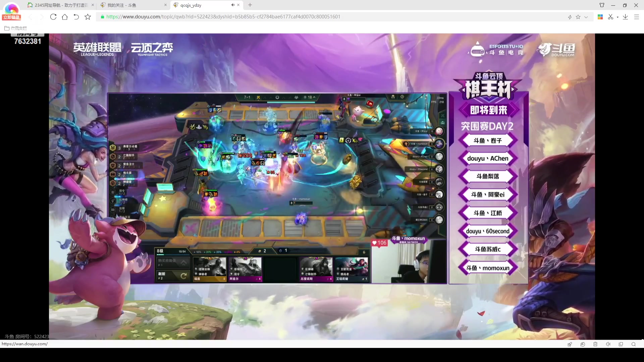Expand the address bar dropdown chevron
This screenshot has width=644, height=362.
click(586, 17)
